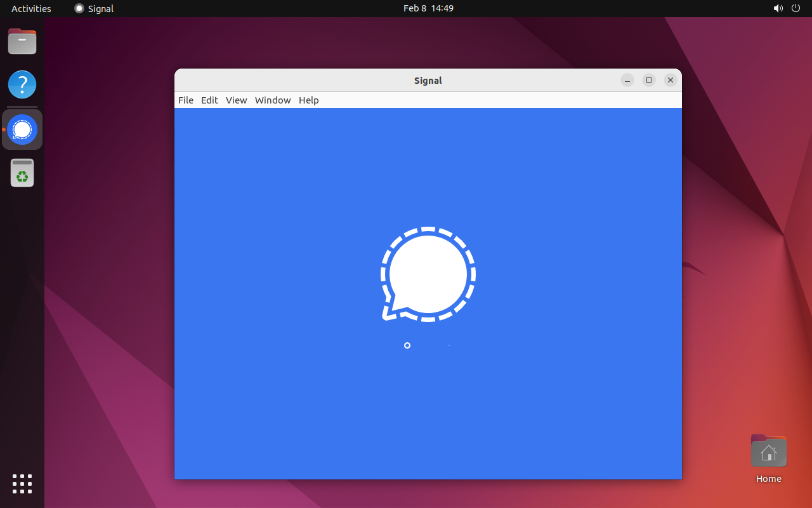Screen dimensions: 812x508
Task: Open the File menu in Signal
Action: coord(186,100)
